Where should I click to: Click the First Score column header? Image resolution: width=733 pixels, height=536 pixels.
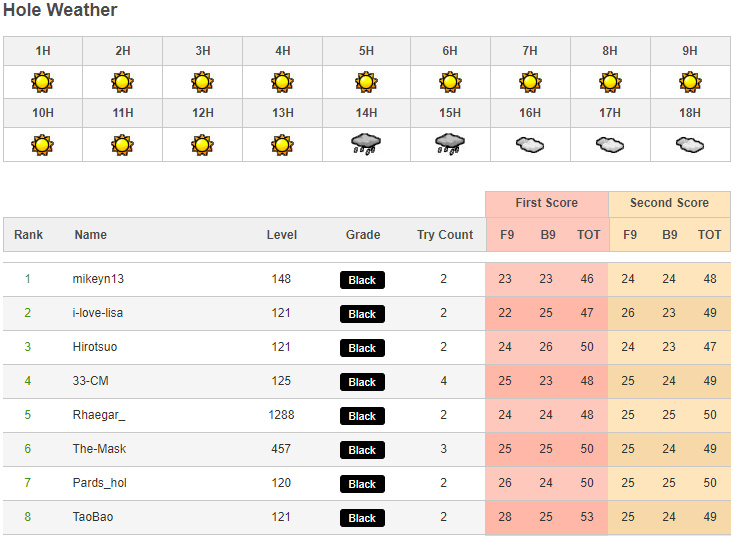[x=546, y=203]
